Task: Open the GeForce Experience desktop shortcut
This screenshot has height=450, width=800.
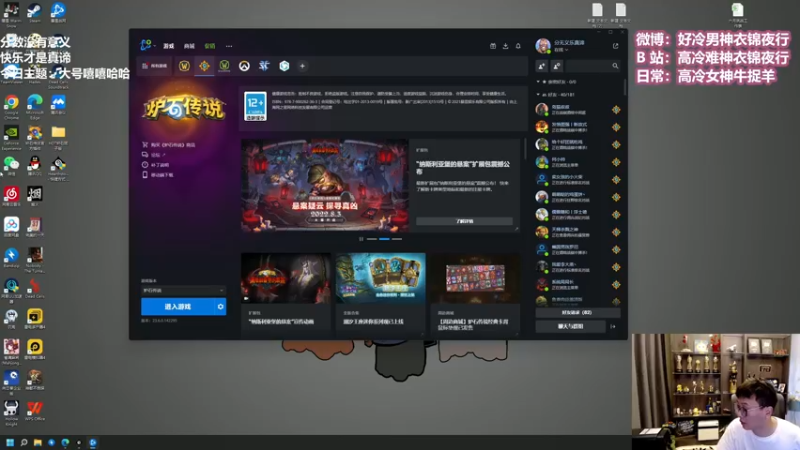Action: point(11,137)
